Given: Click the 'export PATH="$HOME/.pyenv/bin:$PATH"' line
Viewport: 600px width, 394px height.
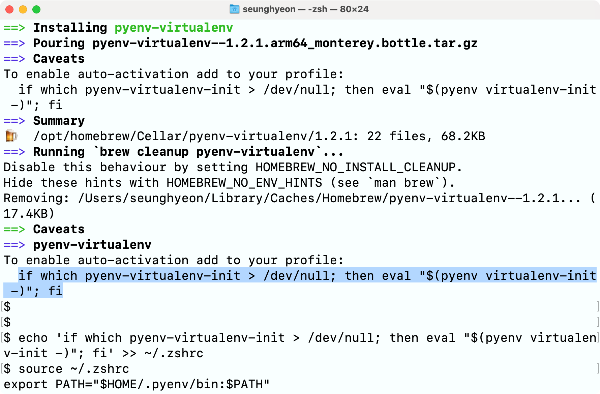Looking at the screenshot, I should (137, 384).
